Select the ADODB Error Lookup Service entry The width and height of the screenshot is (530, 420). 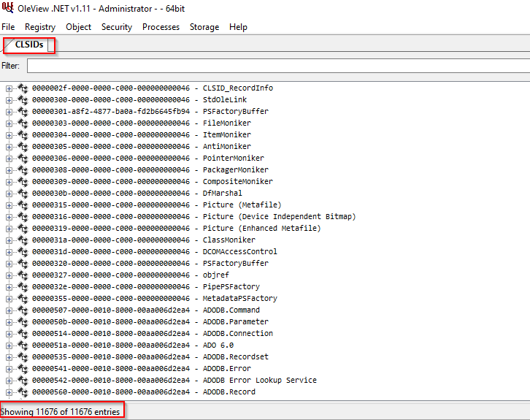174,381
